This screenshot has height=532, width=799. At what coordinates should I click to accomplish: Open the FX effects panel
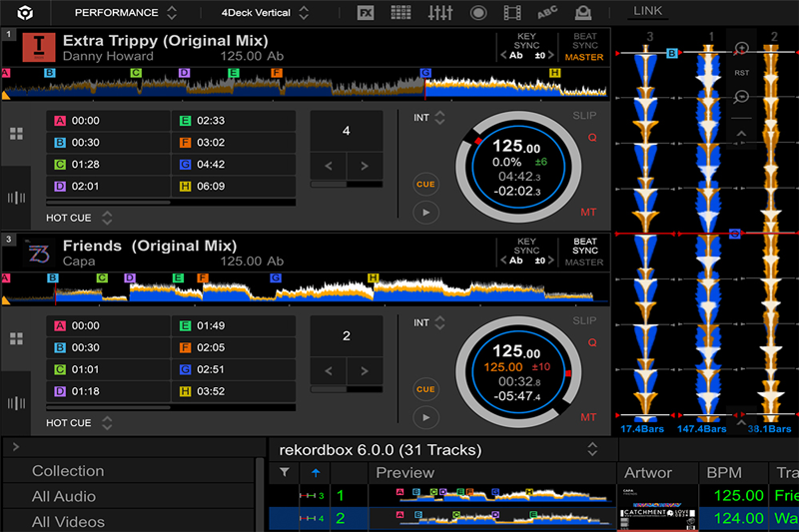click(x=366, y=13)
